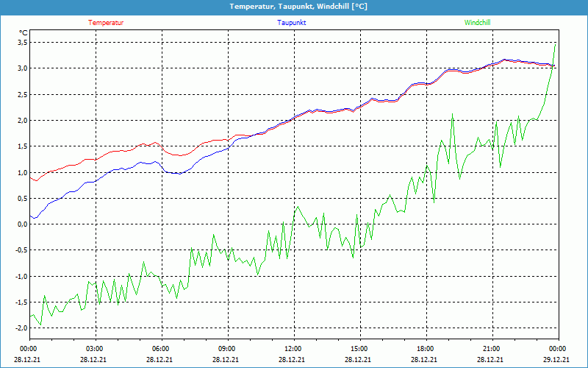Screen dimensions: 588x368
Task: Click the 1,0 y-axis value
Action: coord(23,172)
